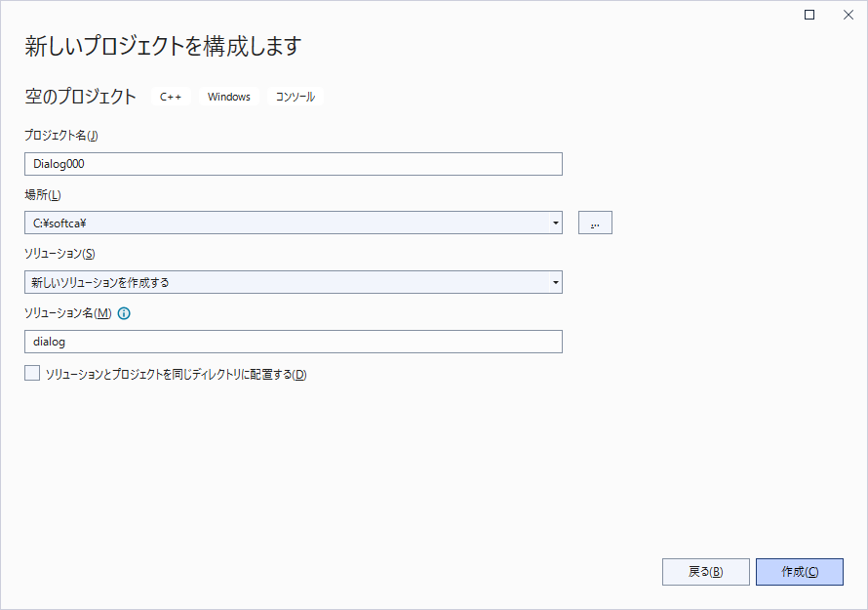Click the ソリューションとプロジェクトを同じディレクトリに配置する label
The image size is (868, 610).
176,374
